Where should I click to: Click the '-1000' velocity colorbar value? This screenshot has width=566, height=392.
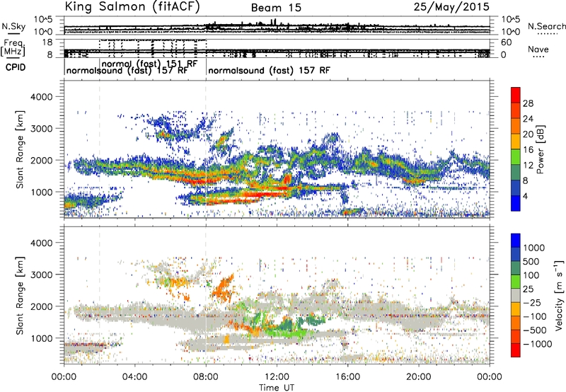(538, 344)
